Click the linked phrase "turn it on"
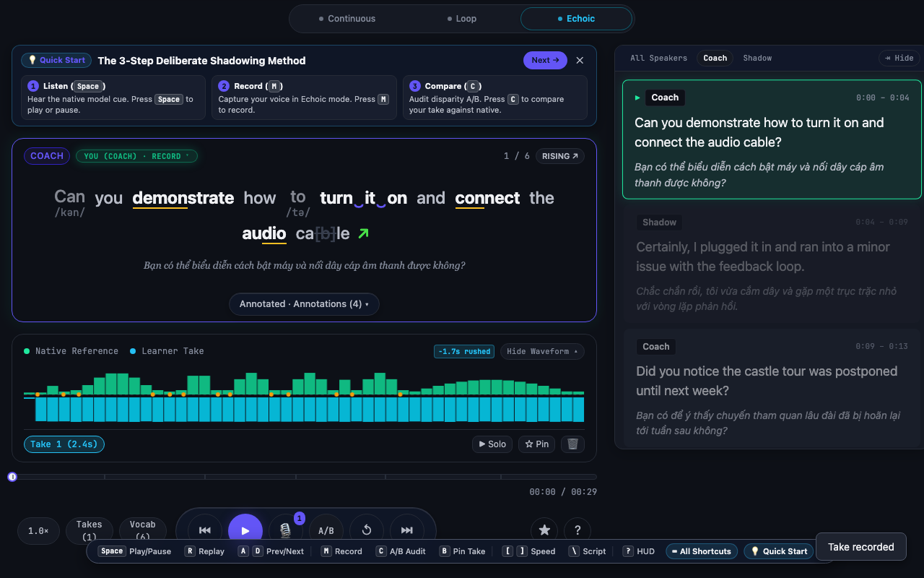 tap(363, 198)
